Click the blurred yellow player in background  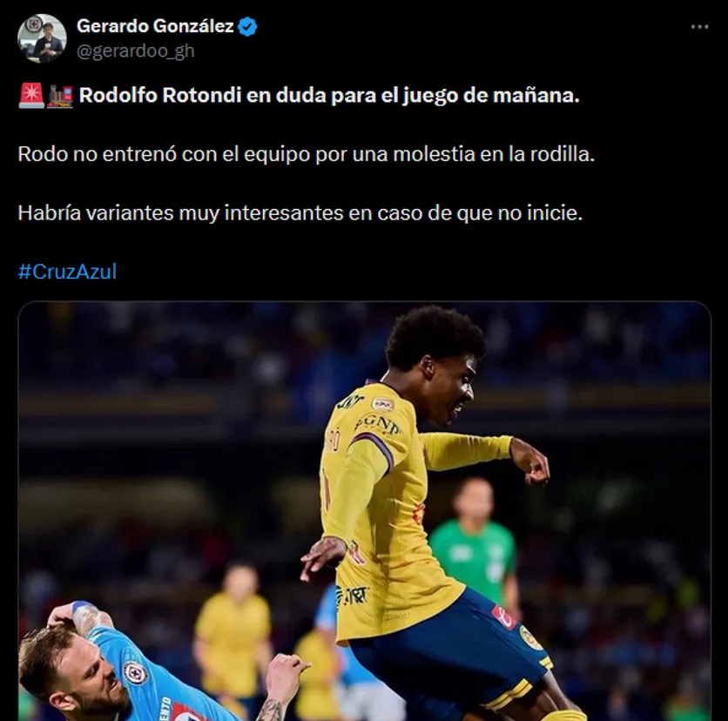233,631
